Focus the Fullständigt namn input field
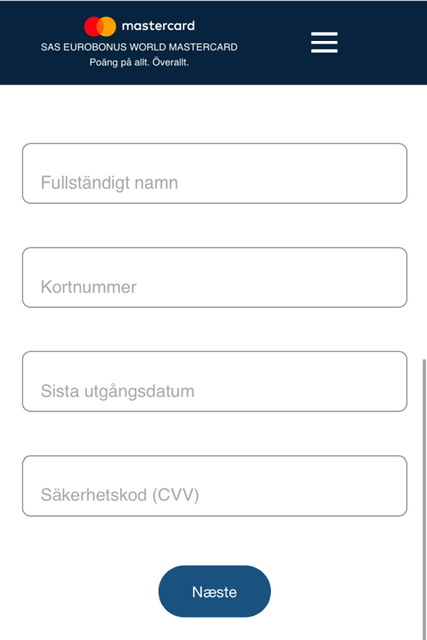 click(215, 173)
